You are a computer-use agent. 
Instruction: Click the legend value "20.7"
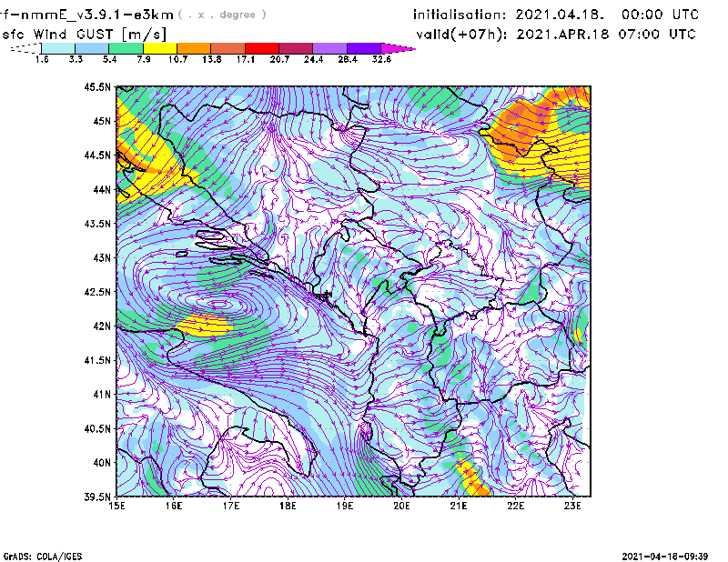pos(279,59)
